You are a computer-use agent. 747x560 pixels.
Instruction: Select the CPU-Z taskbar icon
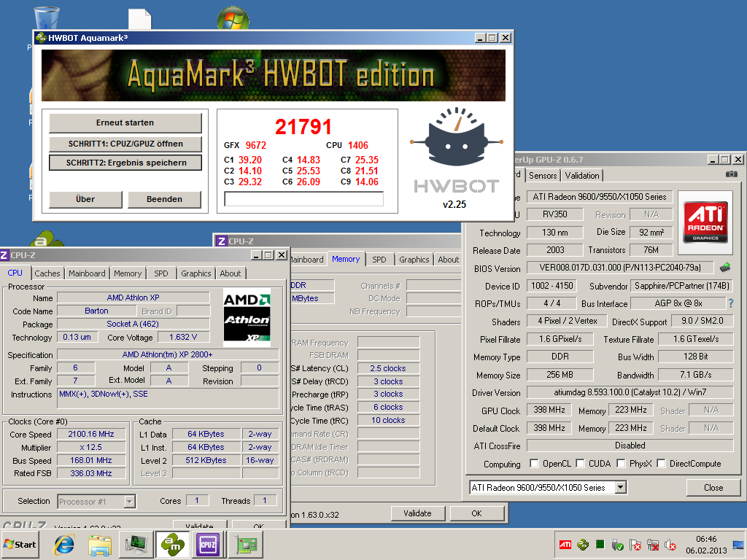coord(208,544)
